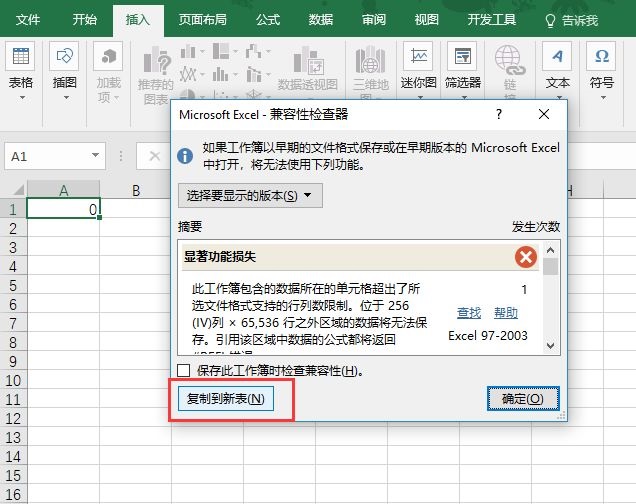Screen dimensions: 636x504
Task: Switch to the 公式 ribbon tab
Action: point(268,20)
